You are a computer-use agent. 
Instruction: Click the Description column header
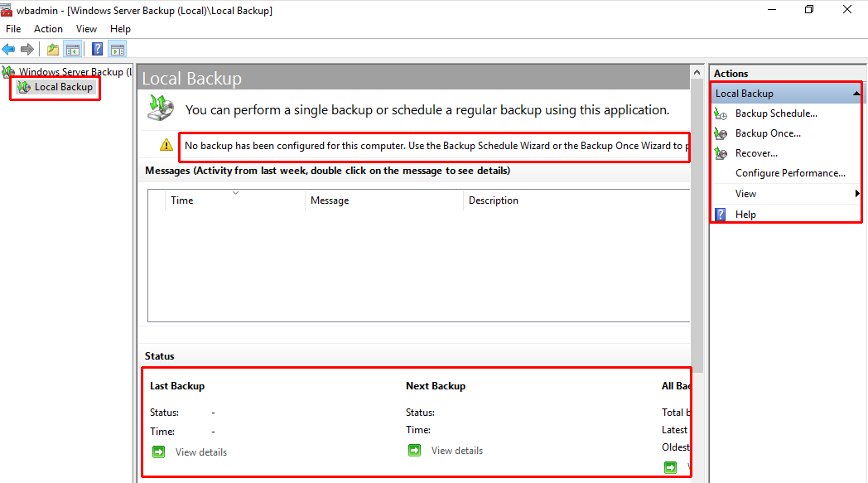[x=494, y=200]
